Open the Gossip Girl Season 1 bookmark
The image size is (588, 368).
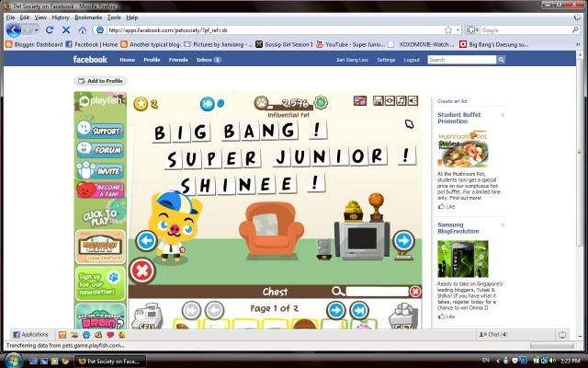tap(284, 44)
